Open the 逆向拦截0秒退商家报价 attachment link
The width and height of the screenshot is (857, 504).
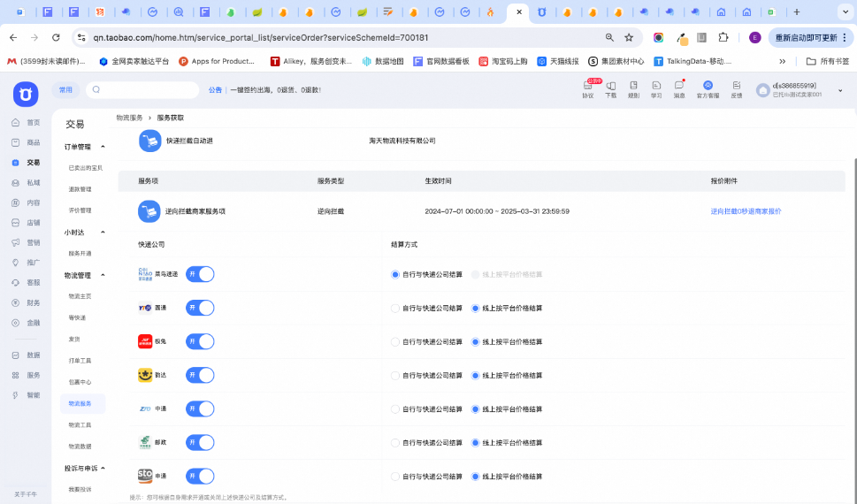tap(746, 211)
